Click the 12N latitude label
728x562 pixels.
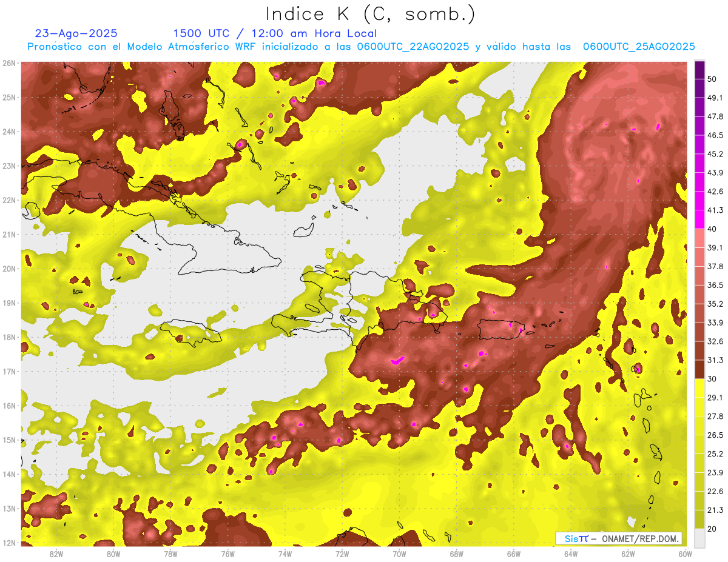tap(9, 543)
